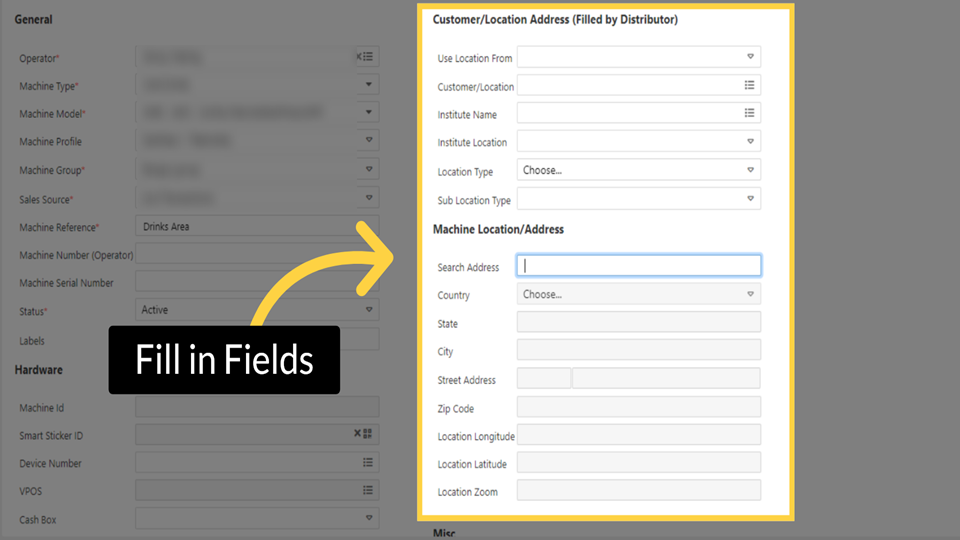Click the Search Address input field
This screenshot has height=540, width=960.
638,266
